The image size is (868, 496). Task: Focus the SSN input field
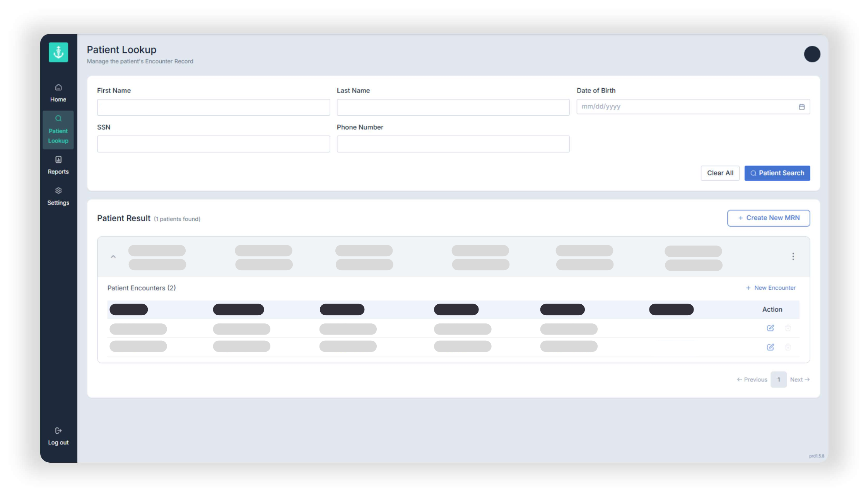point(214,144)
